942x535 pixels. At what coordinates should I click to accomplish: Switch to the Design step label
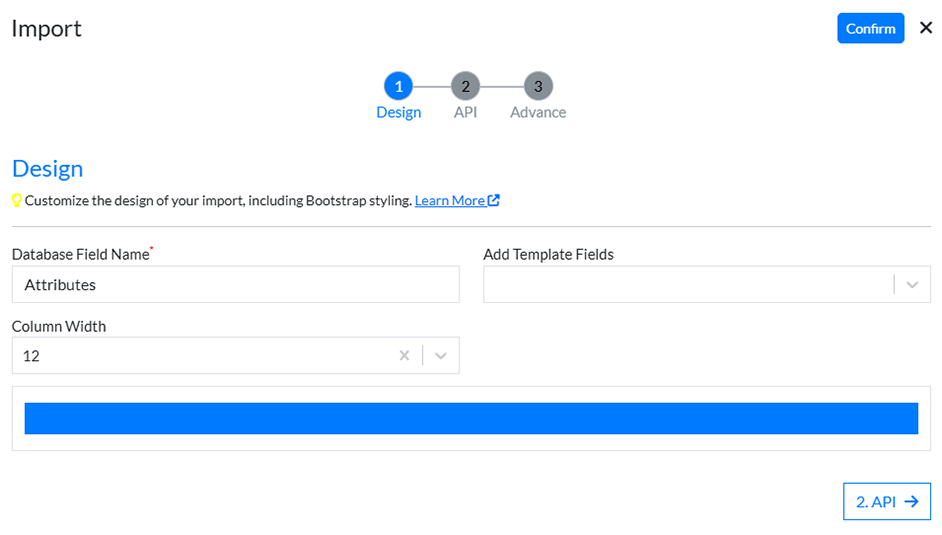tap(398, 112)
